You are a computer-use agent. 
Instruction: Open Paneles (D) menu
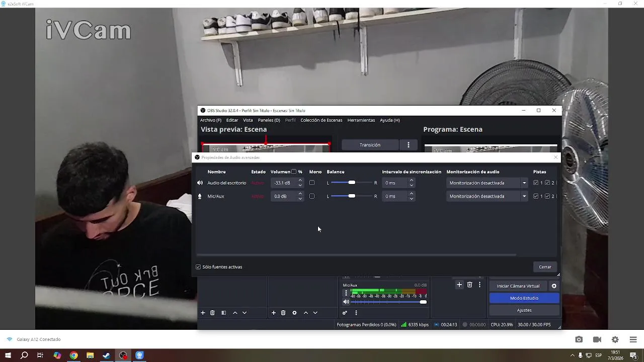(x=269, y=120)
